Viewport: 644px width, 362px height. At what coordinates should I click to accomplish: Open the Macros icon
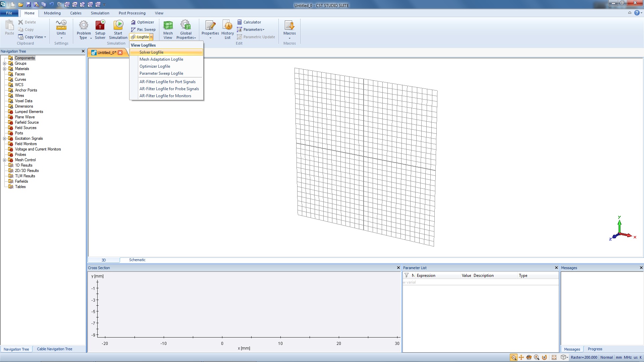[289, 25]
